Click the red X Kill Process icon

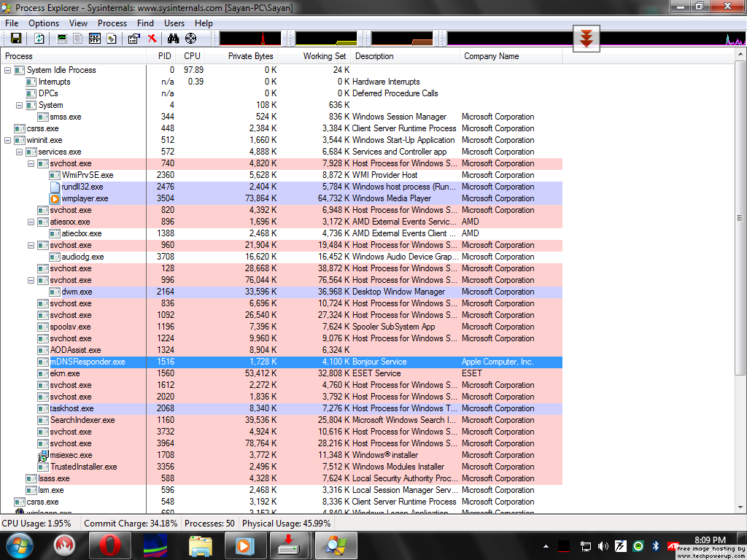[152, 39]
